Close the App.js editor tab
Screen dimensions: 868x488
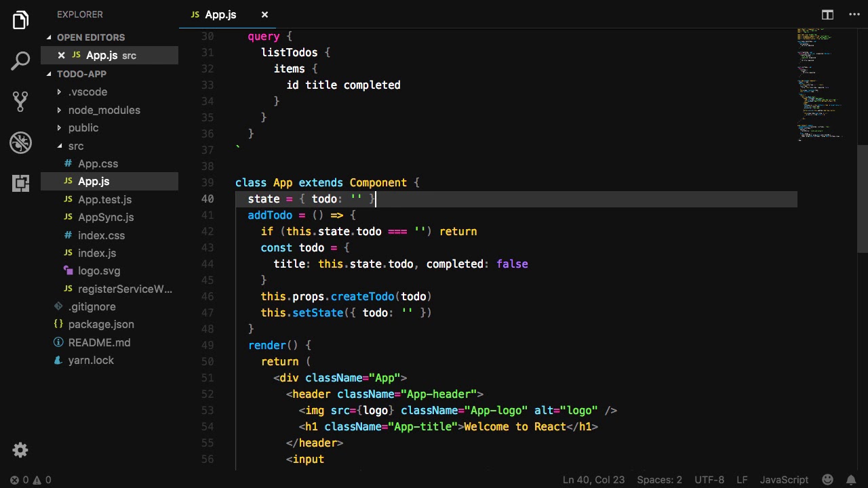264,14
